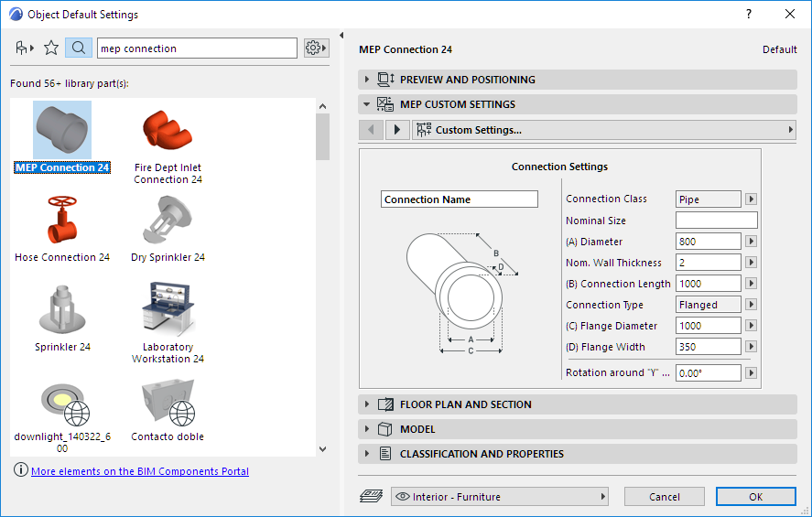The height and width of the screenshot is (517, 812).
Task: Select the MEP Connection 24 thumbnail
Action: coord(62,130)
